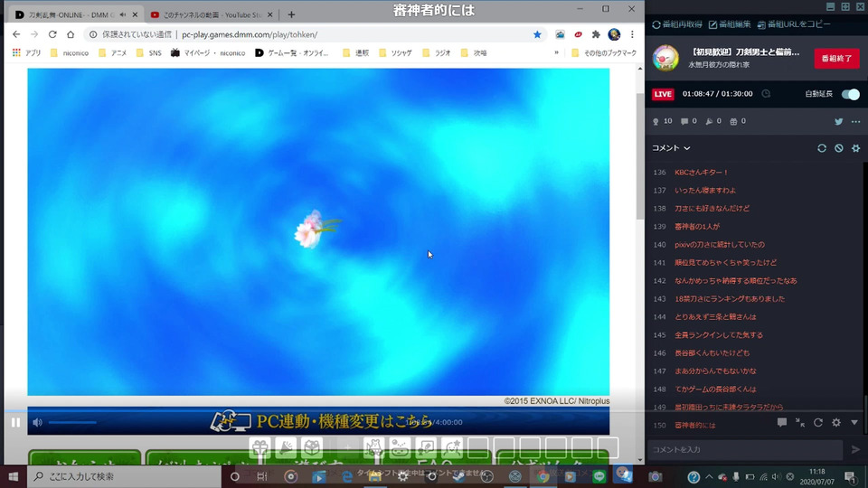Open a new browser tab

pyautogui.click(x=291, y=15)
